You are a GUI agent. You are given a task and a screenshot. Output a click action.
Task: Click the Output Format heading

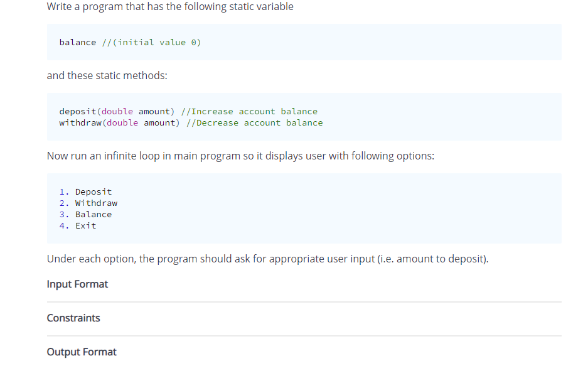(x=82, y=352)
